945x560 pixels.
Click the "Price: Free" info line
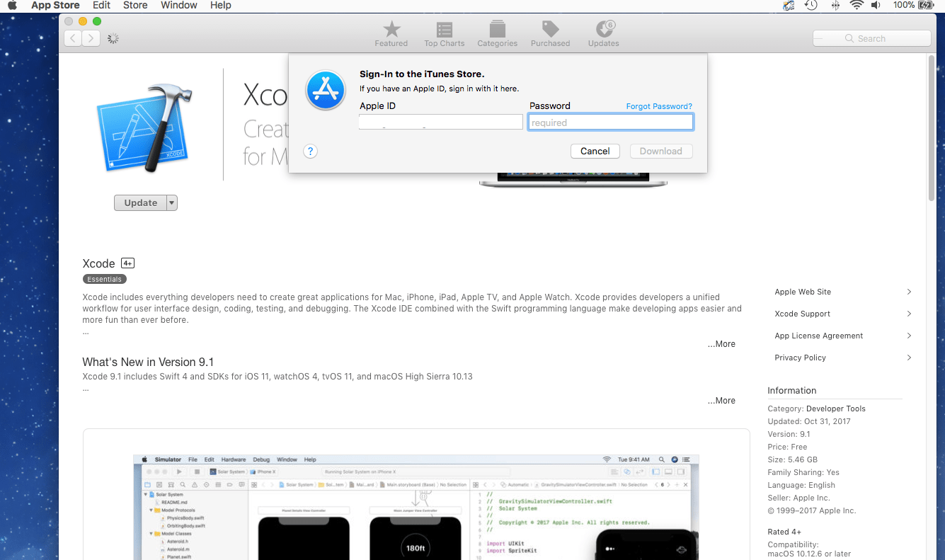pos(787,447)
